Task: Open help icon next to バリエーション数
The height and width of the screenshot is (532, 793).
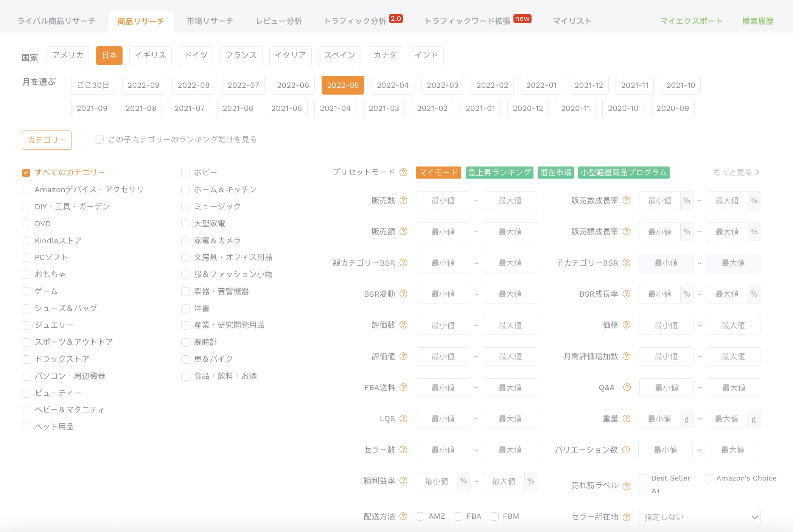Action: point(626,450)
